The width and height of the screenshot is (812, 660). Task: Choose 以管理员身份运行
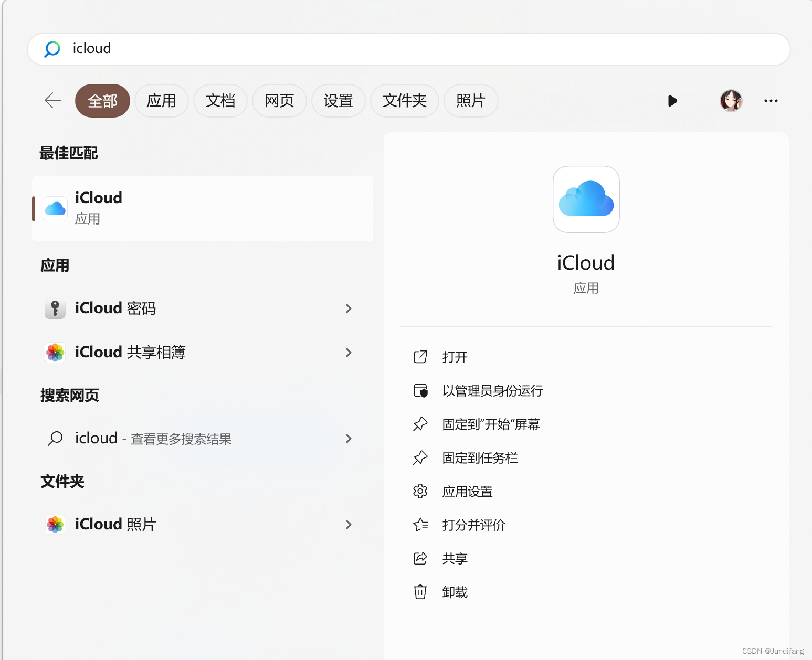pos(492,391)
